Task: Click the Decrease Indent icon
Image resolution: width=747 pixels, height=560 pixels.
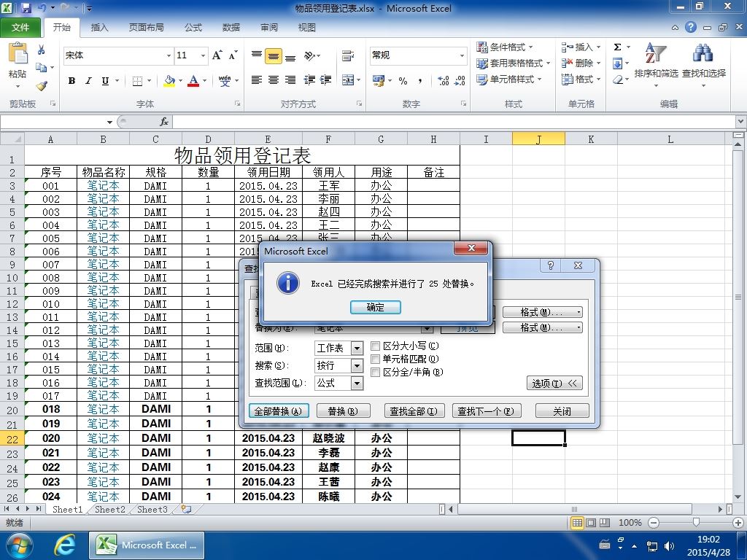Action: pos(309,80)
